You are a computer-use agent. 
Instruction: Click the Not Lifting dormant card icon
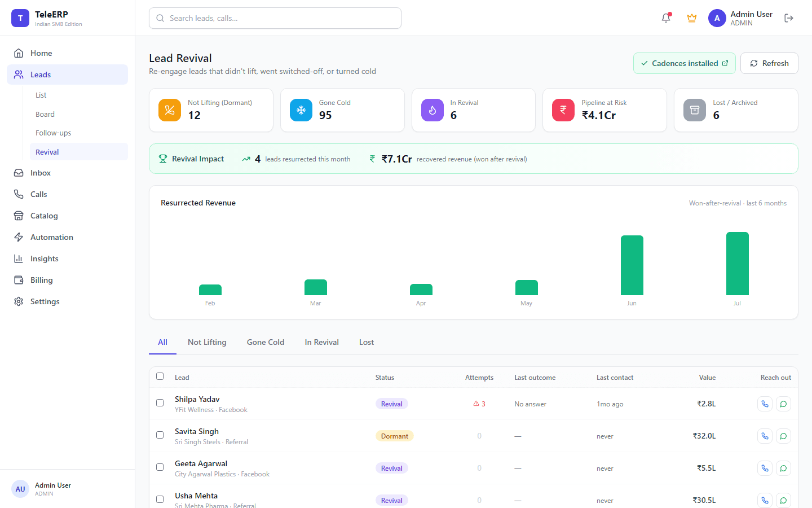tap(170, 110)
